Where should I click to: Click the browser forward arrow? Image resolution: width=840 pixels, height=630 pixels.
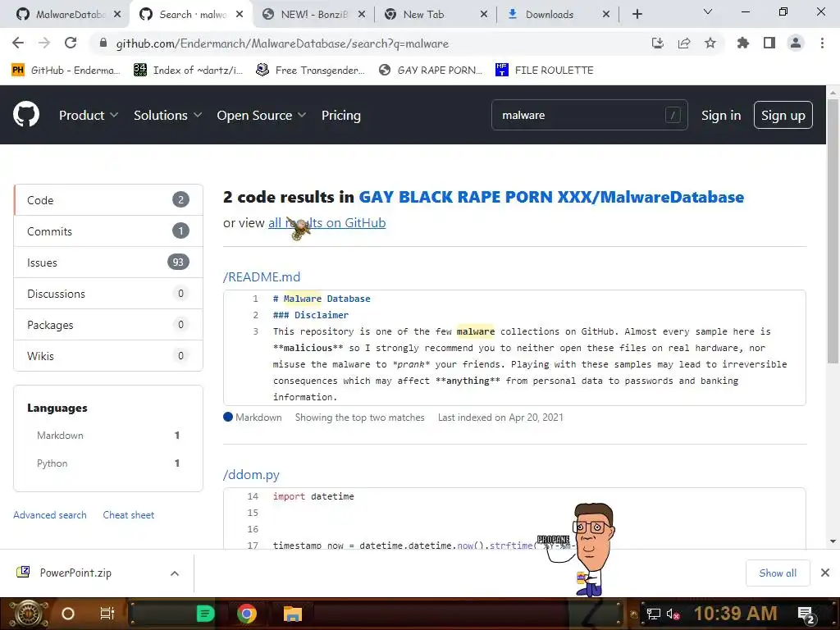(x=44, y=43)
